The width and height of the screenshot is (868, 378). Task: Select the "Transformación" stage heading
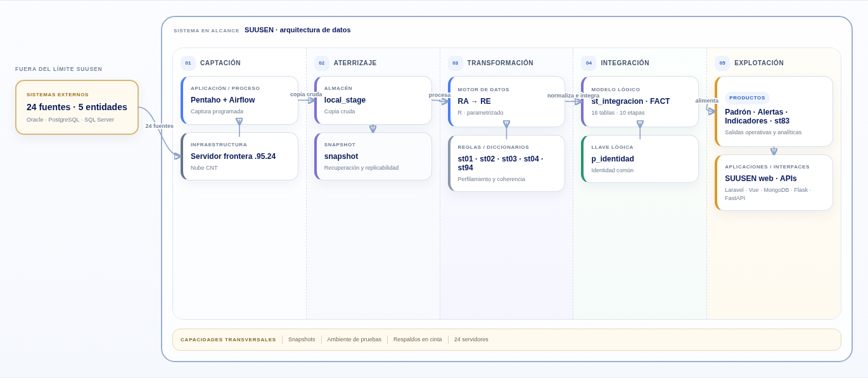click(501, 63)
